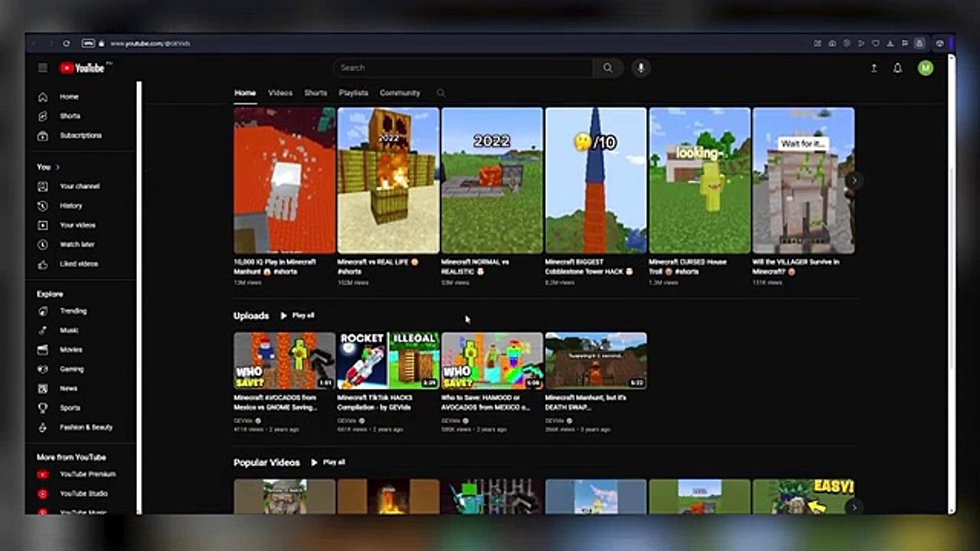Play all videos in Uploads
Image resolution: width=980 pixels, height=551 pixels.
pyautogui.click(x=297, y=315)
